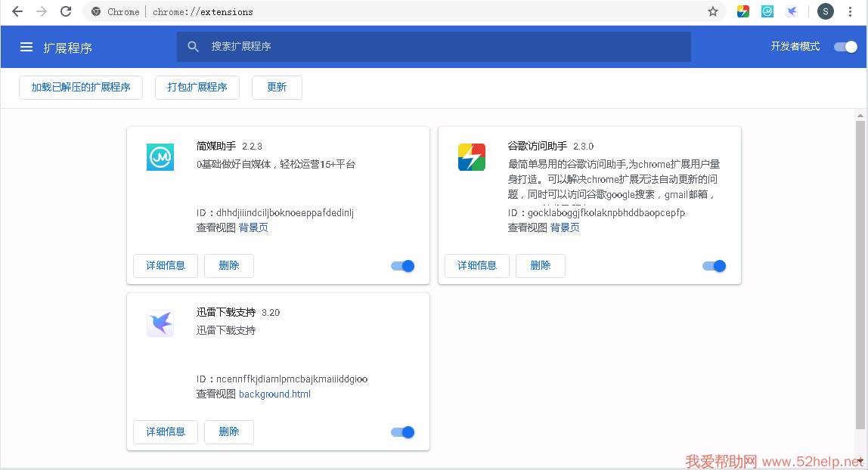Image resolution: width=868 pixels, height=470 pixels.
Task: Go back using the back arrow
Action: pyautogui.click(x=17, y=11)
